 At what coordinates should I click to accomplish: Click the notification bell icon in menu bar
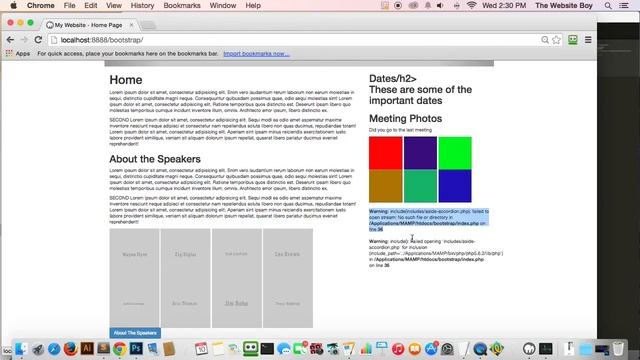point(428,6)
